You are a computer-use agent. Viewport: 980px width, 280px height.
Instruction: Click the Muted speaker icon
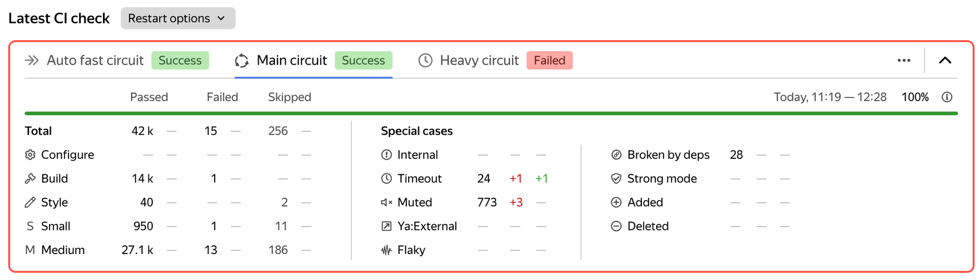click(x=387, y=202)
